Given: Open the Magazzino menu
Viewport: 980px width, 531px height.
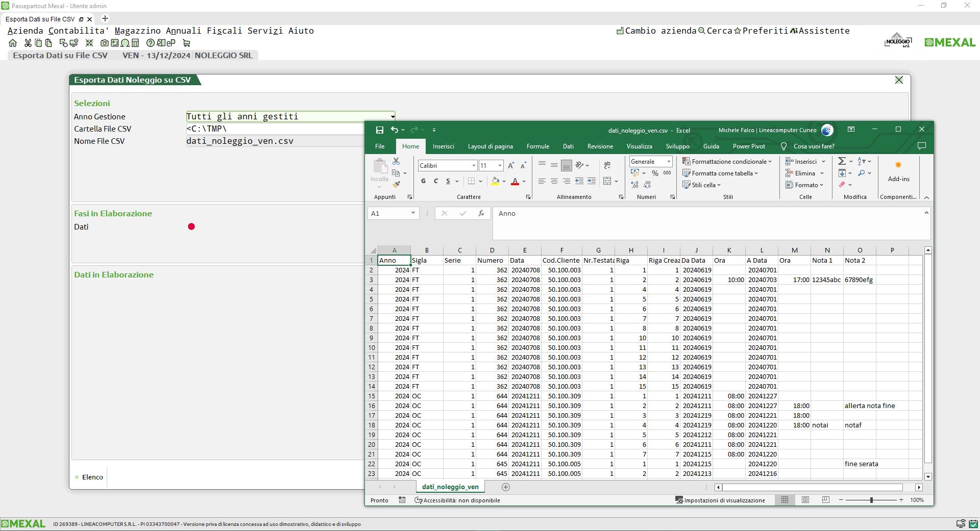Looking at the screenshot, I should click(137, 31).
